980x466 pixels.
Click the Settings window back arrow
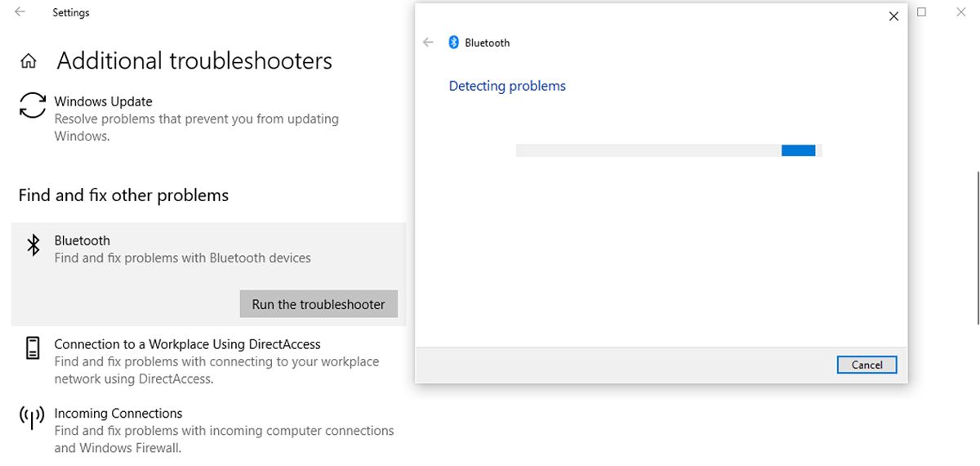(x=20, y=12)
